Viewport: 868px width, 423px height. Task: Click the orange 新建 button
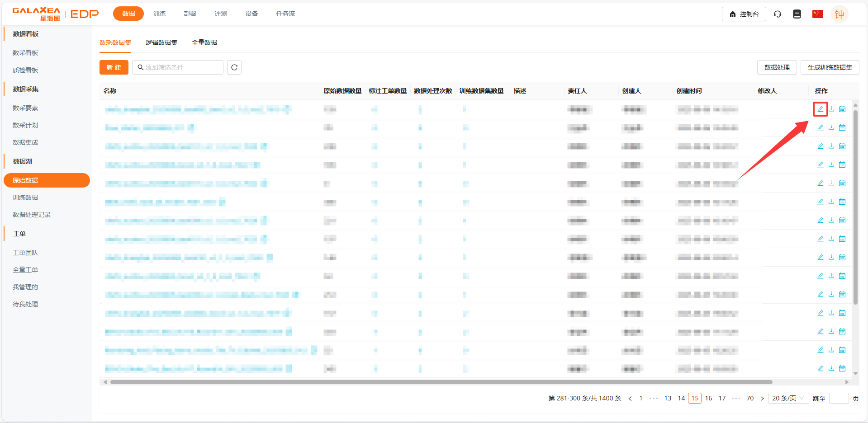(x=114, y=67)
